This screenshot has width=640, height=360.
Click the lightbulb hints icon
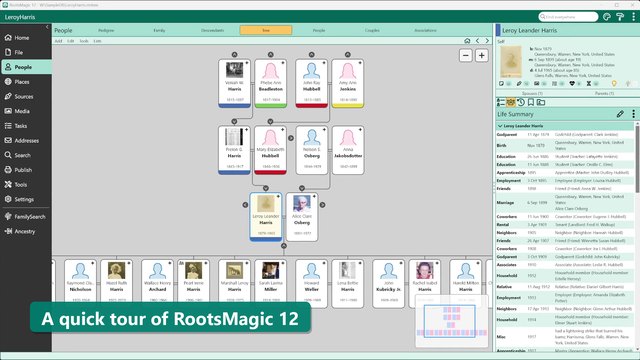click(x=614, y=84)
